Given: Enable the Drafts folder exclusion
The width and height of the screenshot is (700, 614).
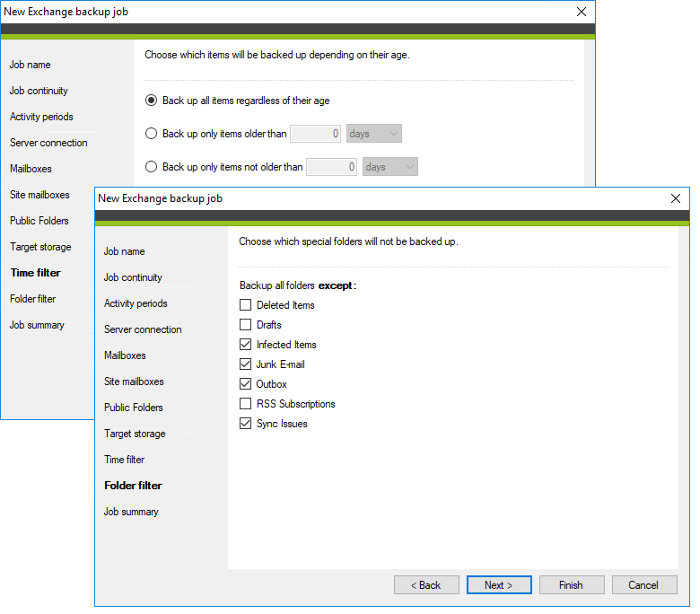Looking at the screenshot, I should click(246, 325).
